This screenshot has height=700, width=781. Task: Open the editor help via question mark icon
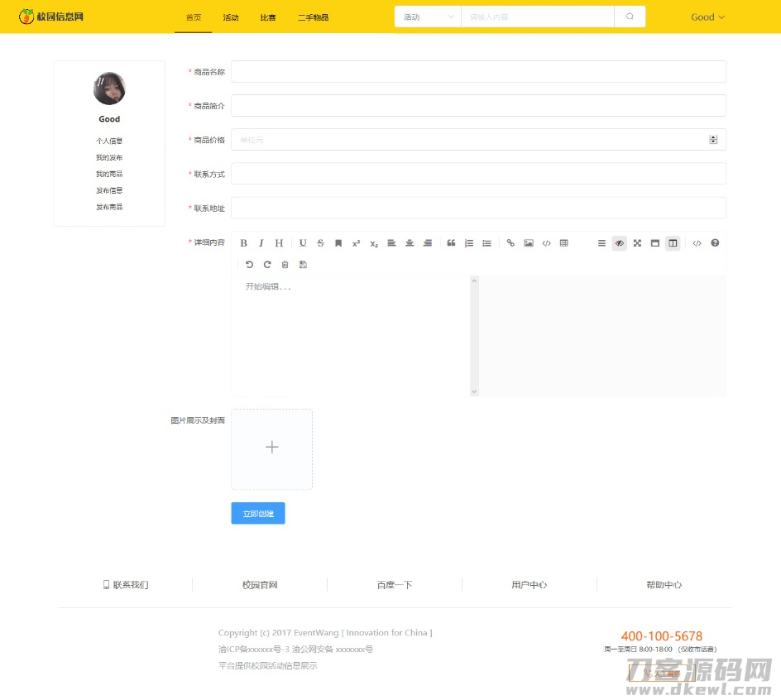click(715, 242)
